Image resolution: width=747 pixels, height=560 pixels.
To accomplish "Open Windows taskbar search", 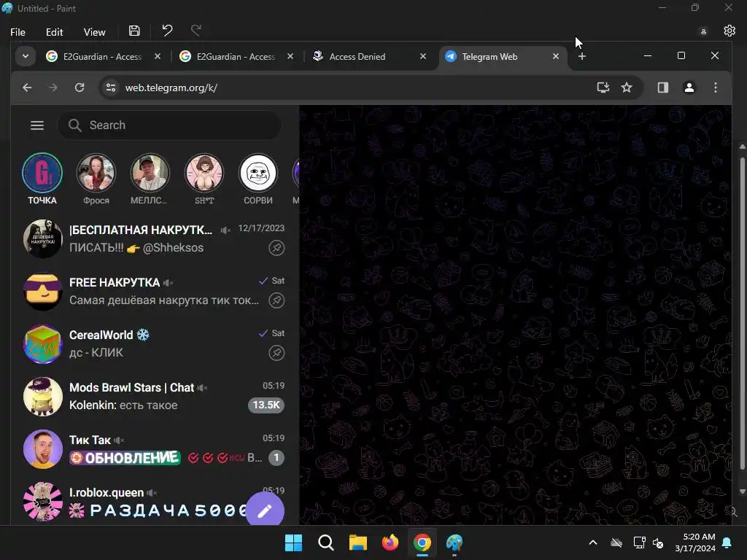I will 326,542.
